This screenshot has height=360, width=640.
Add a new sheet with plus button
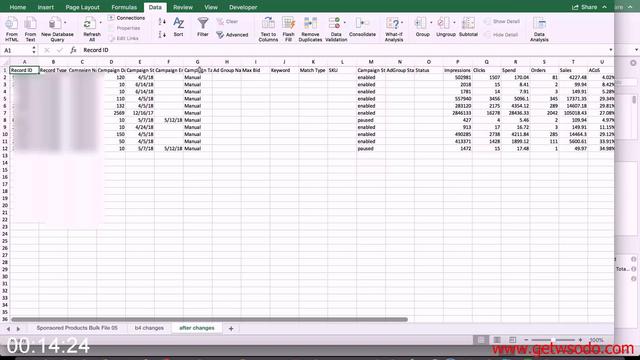coord(231,328)
